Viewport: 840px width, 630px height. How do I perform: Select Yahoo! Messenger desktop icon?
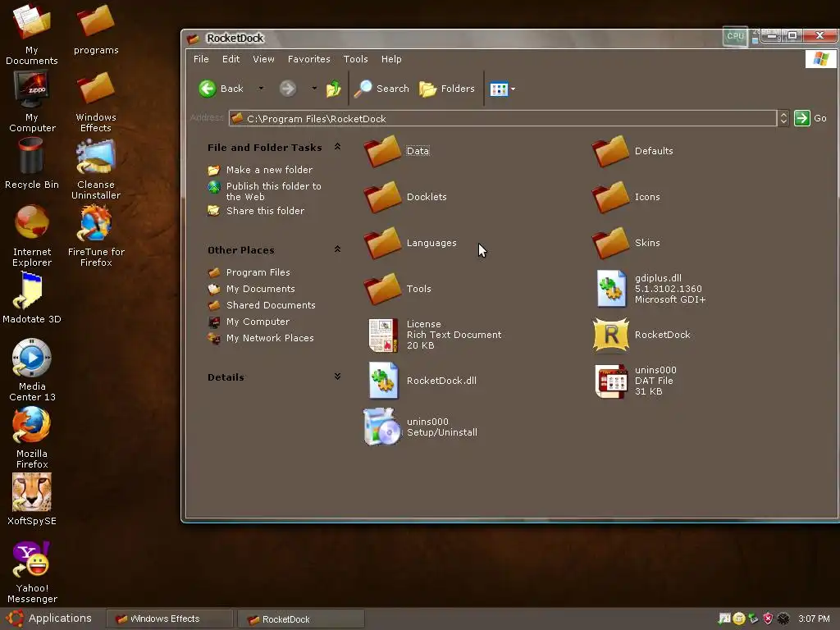pos(32,559)
